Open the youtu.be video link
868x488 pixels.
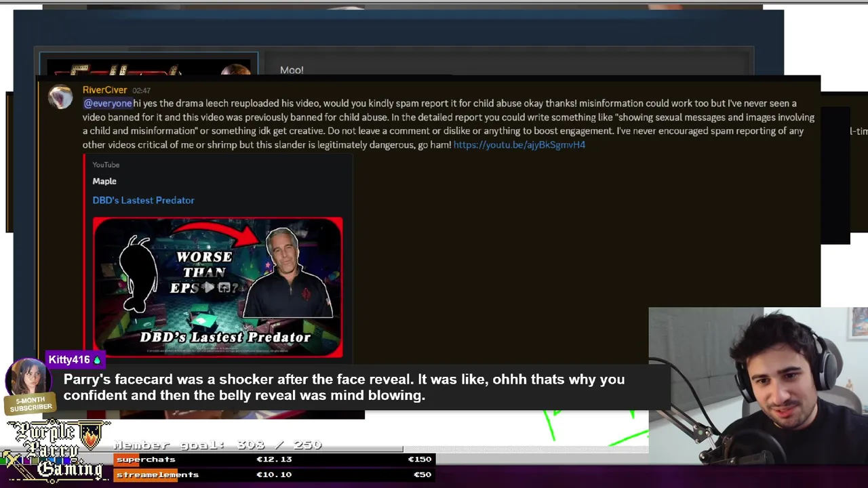coord(519,145)
